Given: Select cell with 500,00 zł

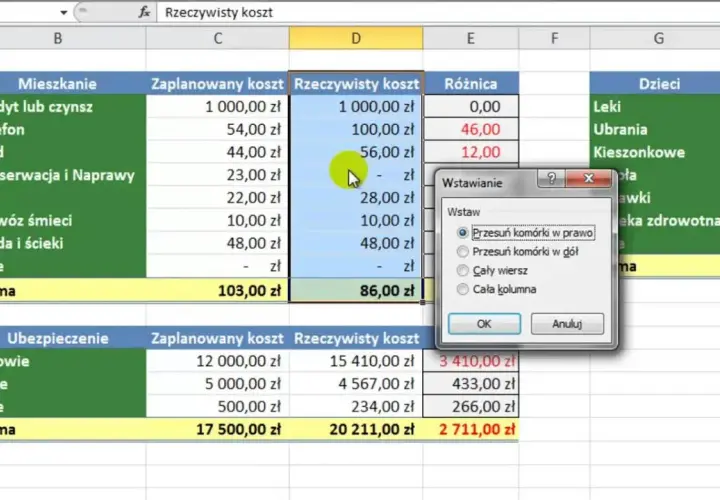Looking at the screenshot, I should [x=218, y=407].
